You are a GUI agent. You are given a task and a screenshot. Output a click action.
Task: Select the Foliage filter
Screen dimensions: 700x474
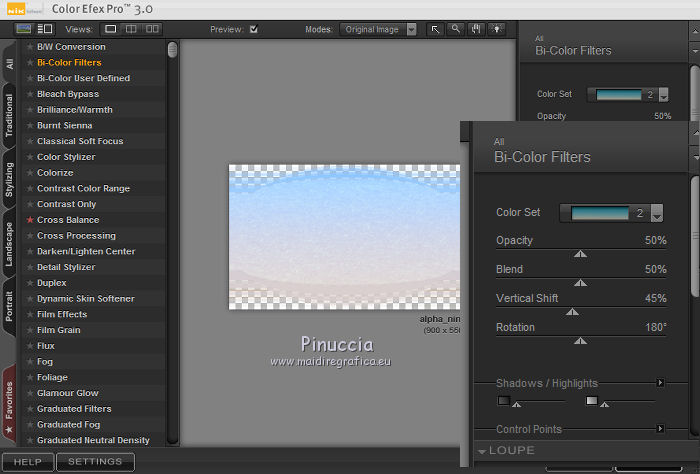point(52,377)
